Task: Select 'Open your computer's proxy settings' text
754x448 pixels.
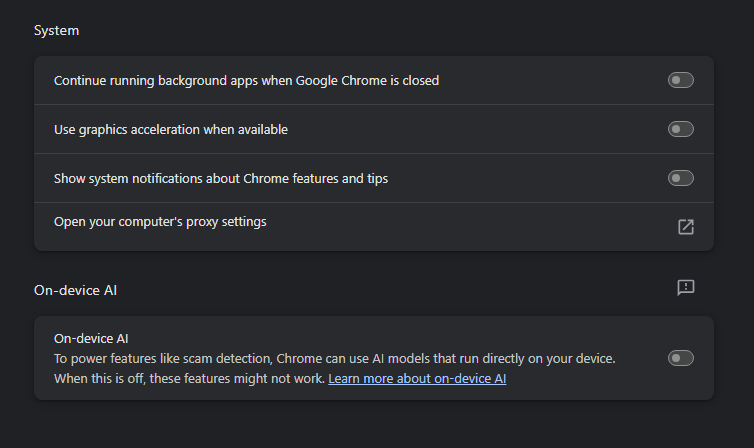Action: 160,222
